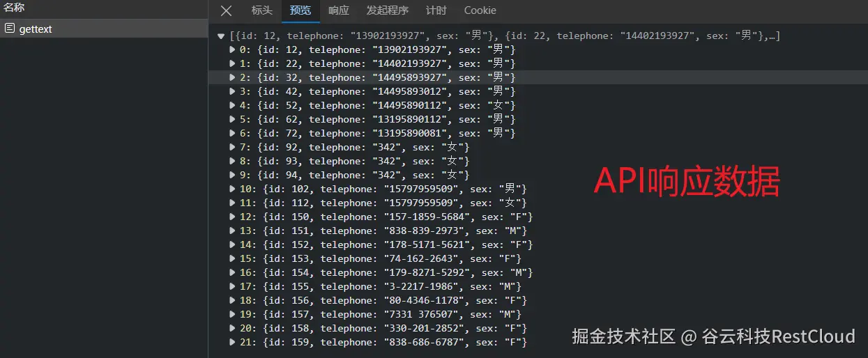The height and width of the screenshot is (358, 868).
Task: Expand array item 14 with id 152
Action: pyautogui.click(x=233, y=244)
